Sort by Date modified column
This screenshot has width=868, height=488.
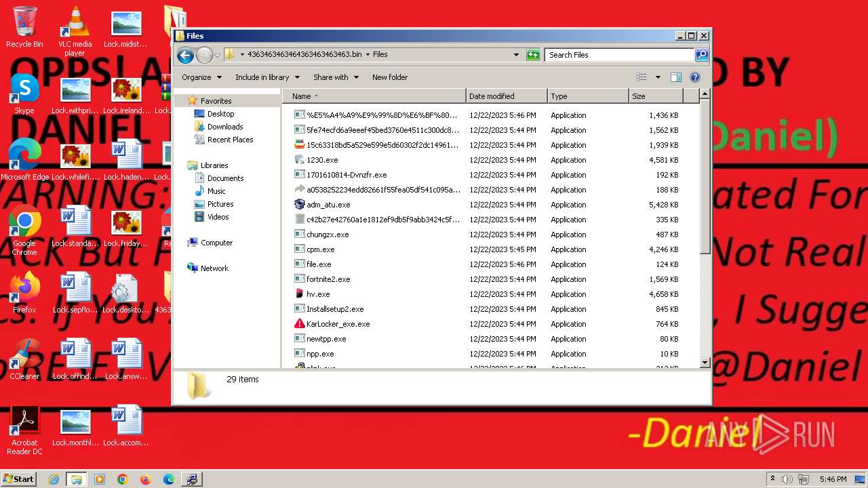[507, 96]
